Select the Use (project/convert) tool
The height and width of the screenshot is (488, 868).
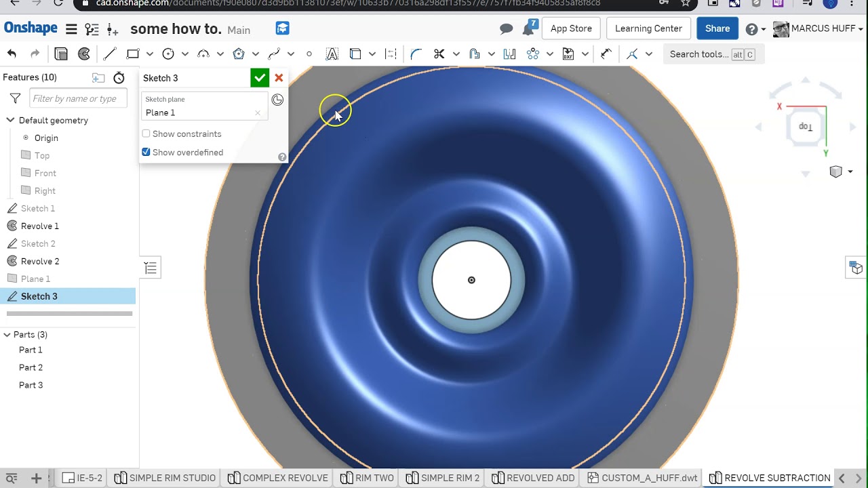click(x=355, y=54)
